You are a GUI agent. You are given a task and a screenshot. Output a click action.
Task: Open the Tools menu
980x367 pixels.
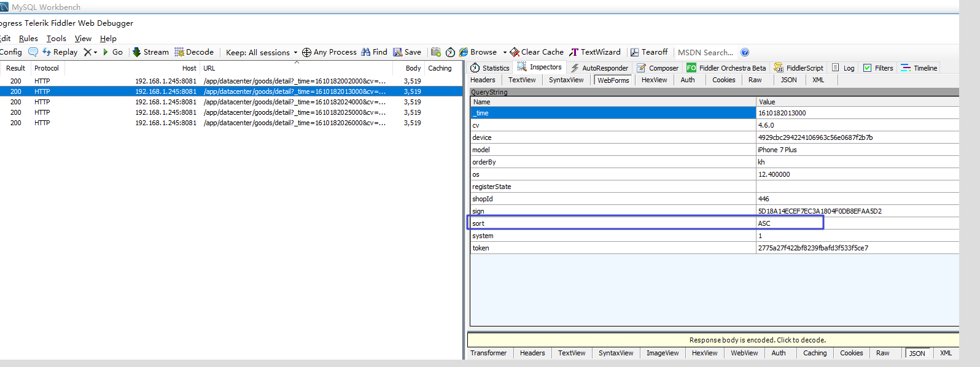(x=56, y=38)
